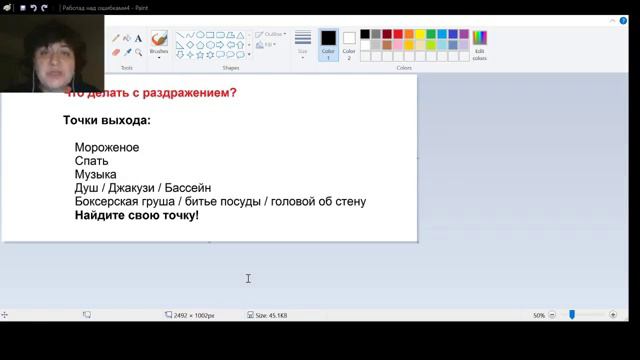Choose the Triangle shape
The image size is (640, 360).
240,35
